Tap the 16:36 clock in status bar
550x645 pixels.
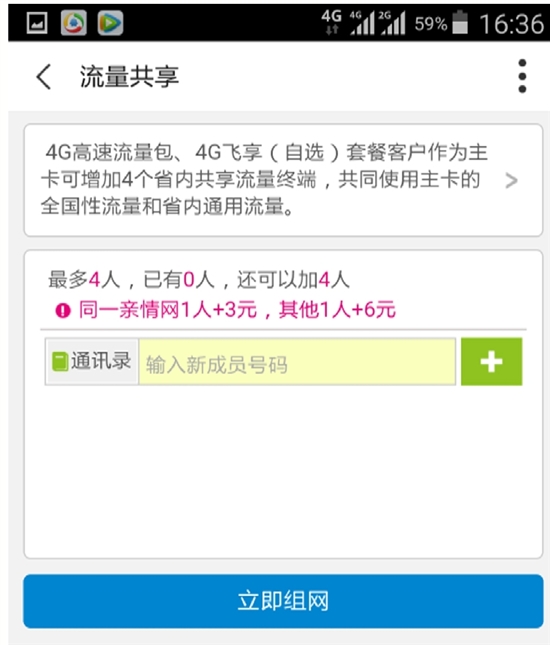point(511,23)
